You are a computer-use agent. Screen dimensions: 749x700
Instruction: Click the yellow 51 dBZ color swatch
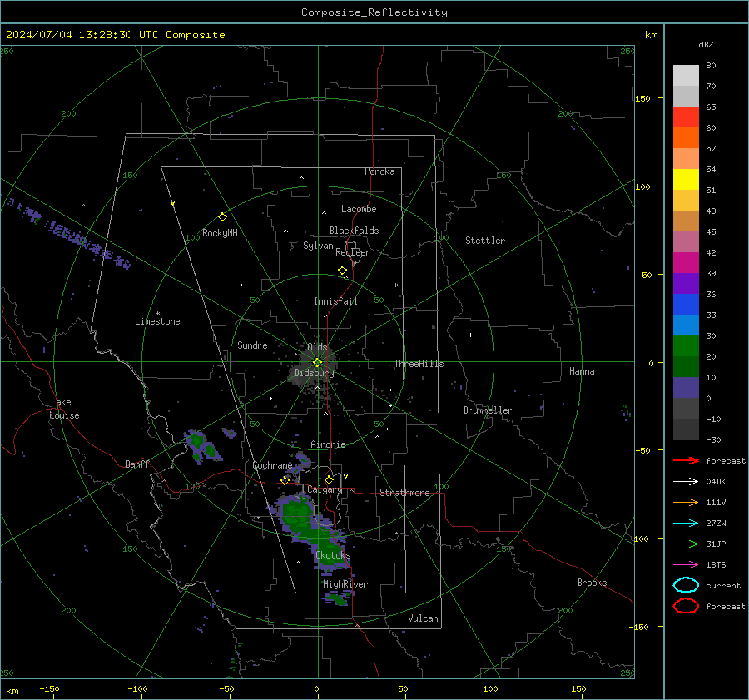[x=686, y=180]
